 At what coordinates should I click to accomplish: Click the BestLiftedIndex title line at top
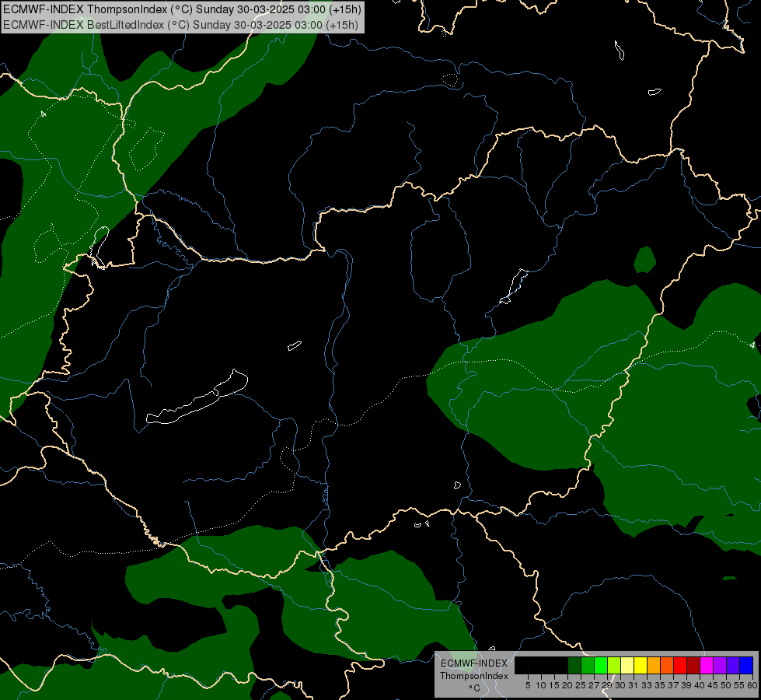(x=180, y=25)
